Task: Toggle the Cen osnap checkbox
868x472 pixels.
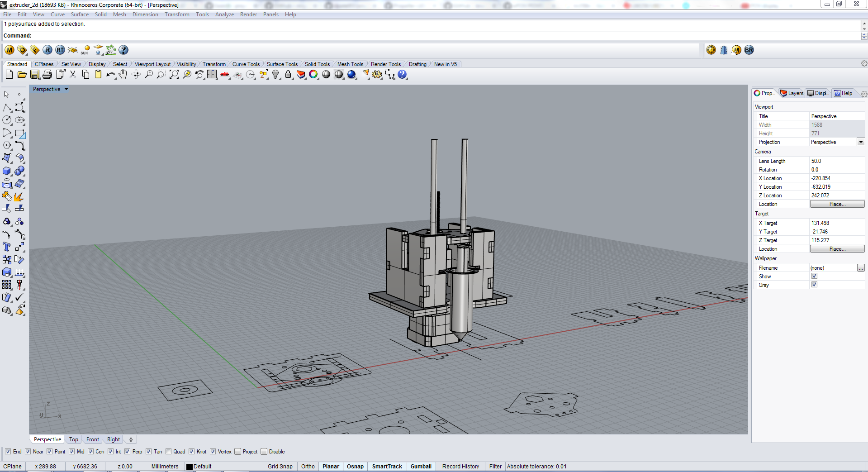Action: [90, 452]
